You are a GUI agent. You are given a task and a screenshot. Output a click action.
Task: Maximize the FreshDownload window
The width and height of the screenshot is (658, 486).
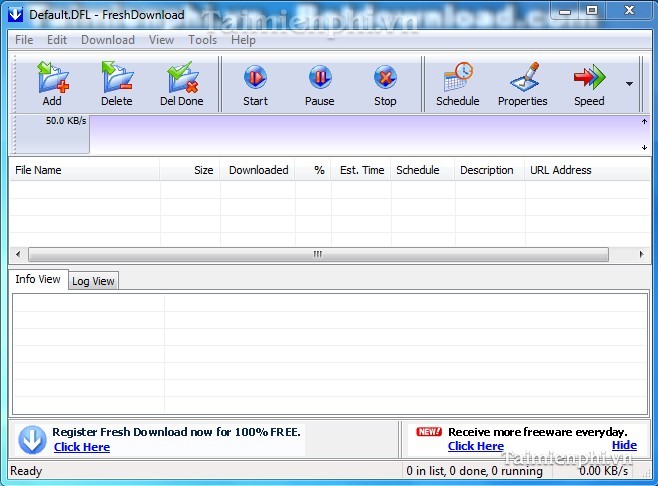pyautogui.click(x=592, y=10)
